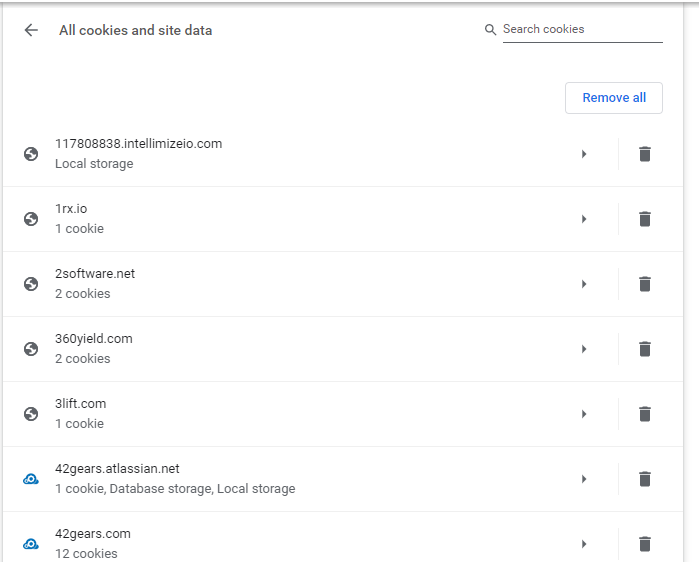This screenshot has width=699, height=562.
Task: Show 3lift.com cookie details arrow
Action: 584,414
